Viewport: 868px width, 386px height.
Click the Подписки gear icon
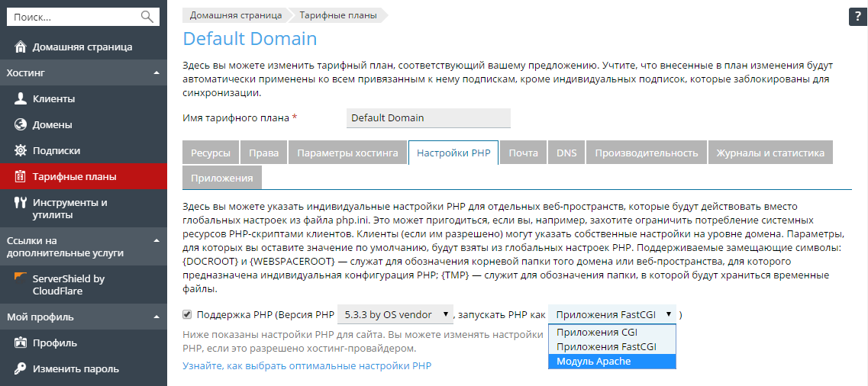tap(21, 150)
